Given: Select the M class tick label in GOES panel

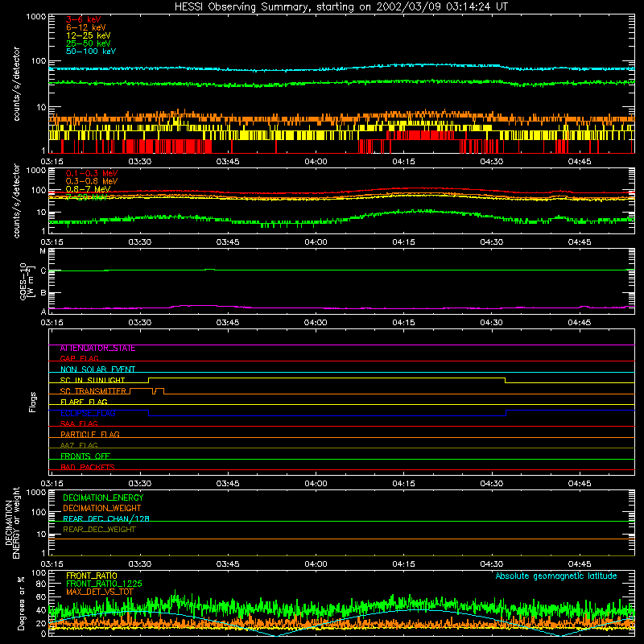Looking at the screenshot, I should pos(43,251).
